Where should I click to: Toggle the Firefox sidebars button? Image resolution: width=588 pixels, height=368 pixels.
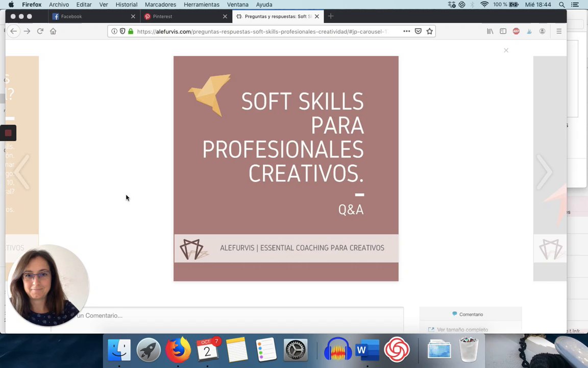coord(503,31)
